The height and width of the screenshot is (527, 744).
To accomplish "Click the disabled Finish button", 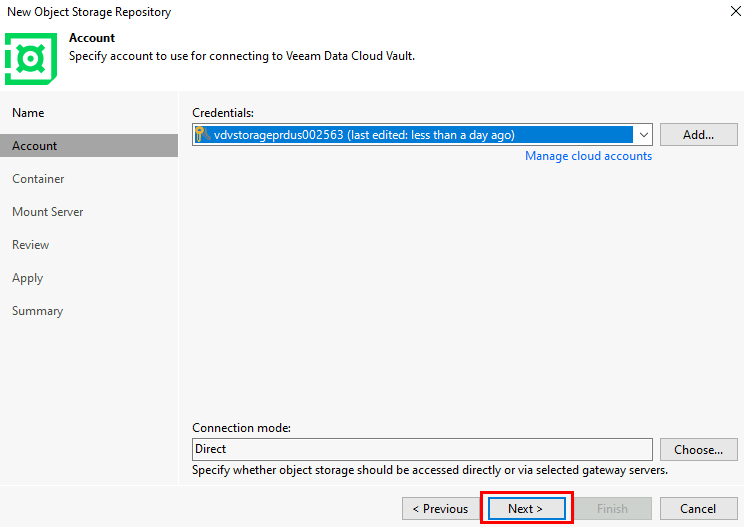I will coord(613,509).
